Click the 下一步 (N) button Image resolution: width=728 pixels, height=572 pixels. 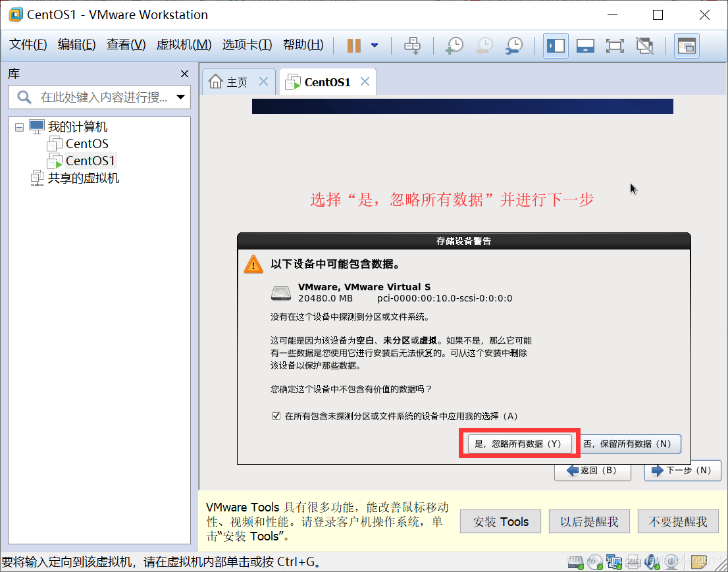point(683,471)
